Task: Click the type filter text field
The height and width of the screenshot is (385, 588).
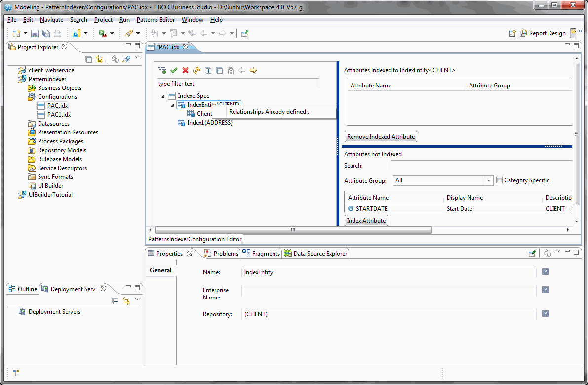Action: [x=238, y=84]
